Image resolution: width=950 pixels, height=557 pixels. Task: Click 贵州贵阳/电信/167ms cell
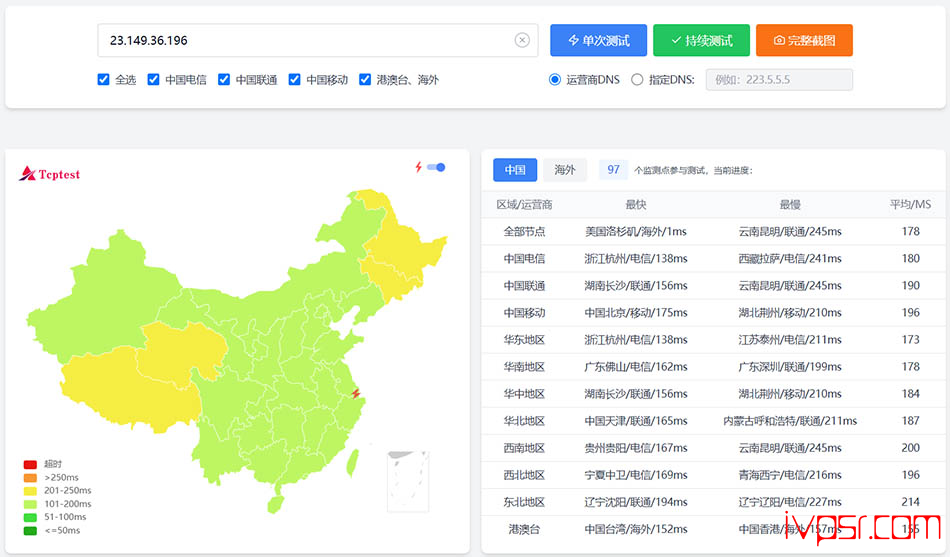(x=636, y=448)
